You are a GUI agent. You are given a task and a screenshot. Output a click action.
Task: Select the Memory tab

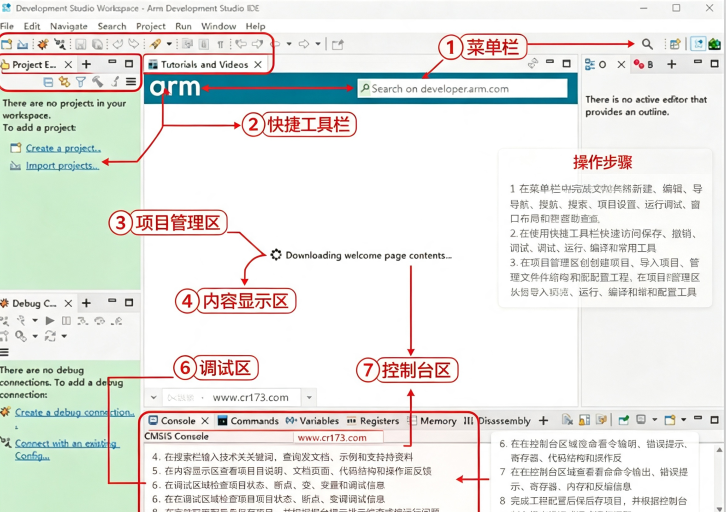coord(432,421)
